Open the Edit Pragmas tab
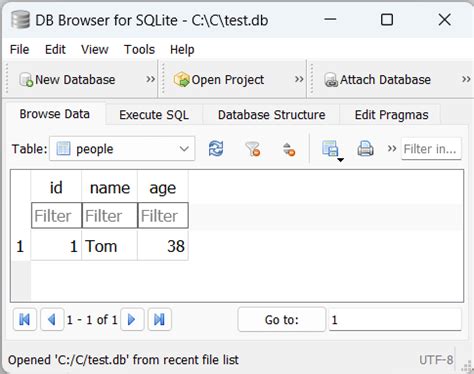 391,115
